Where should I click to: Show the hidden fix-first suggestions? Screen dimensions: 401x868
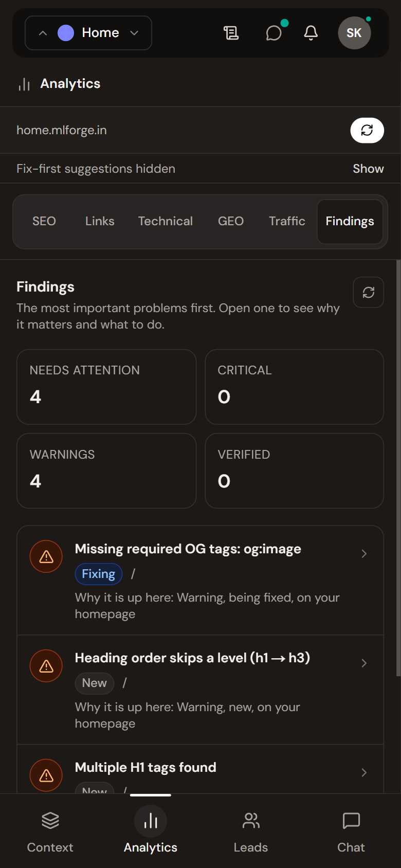coord(368,169)
